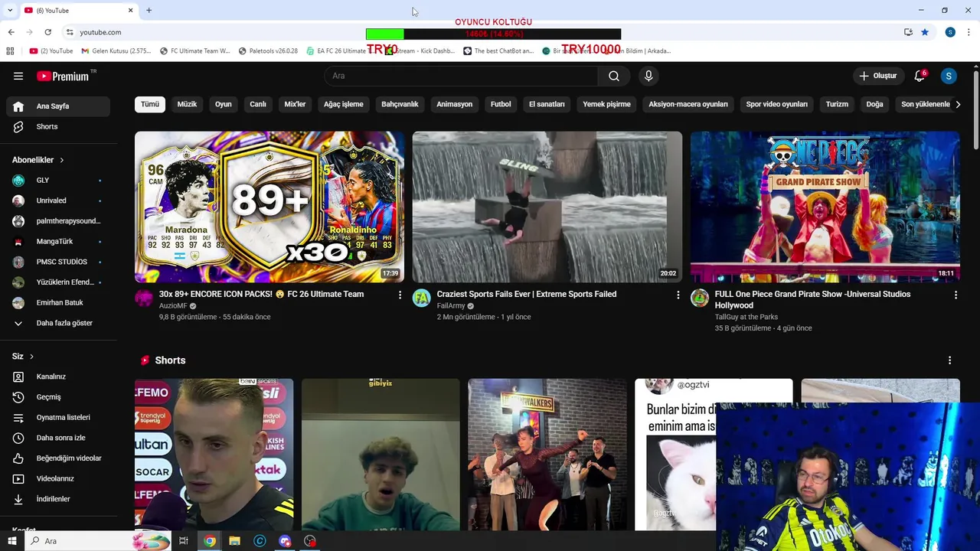Open a new Chrome tab with plus
Screen dimensions: 980x551
[149, 10]
